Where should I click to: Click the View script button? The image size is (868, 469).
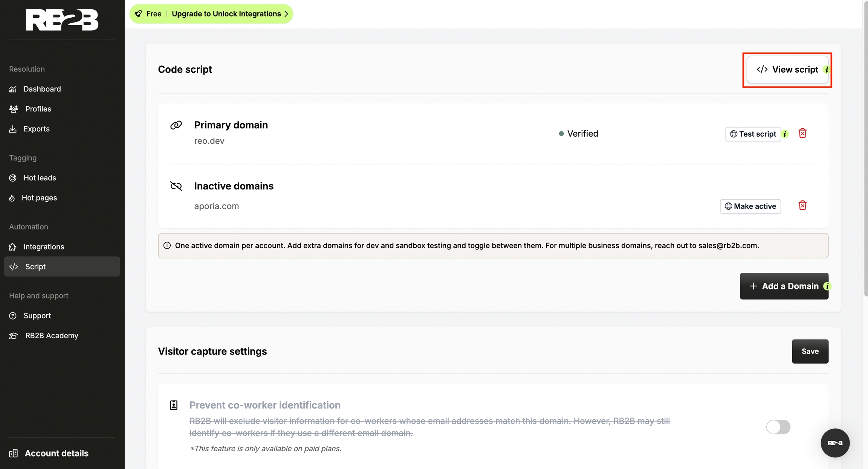click(787, 70)
